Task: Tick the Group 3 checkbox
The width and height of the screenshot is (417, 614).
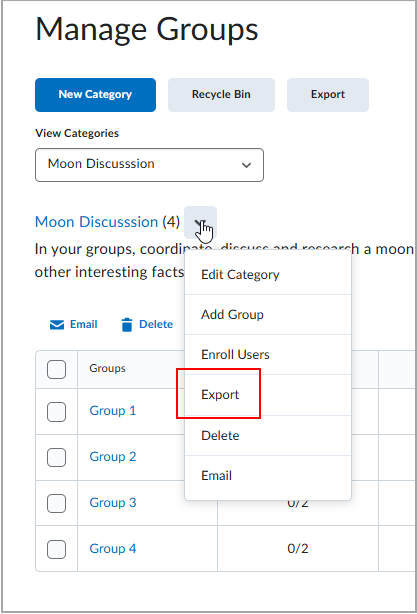Action: coord(56,503)
